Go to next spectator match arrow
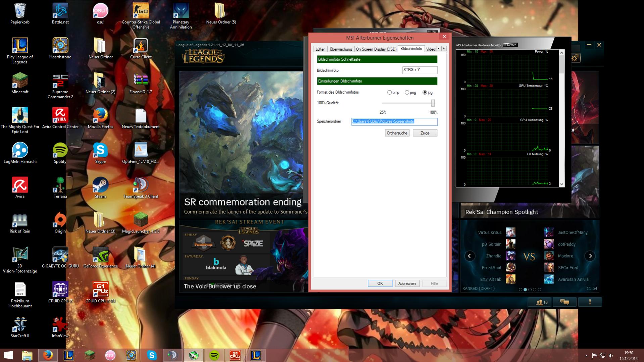The width and height of the screenshot is (644, 362). pos(590,256)
